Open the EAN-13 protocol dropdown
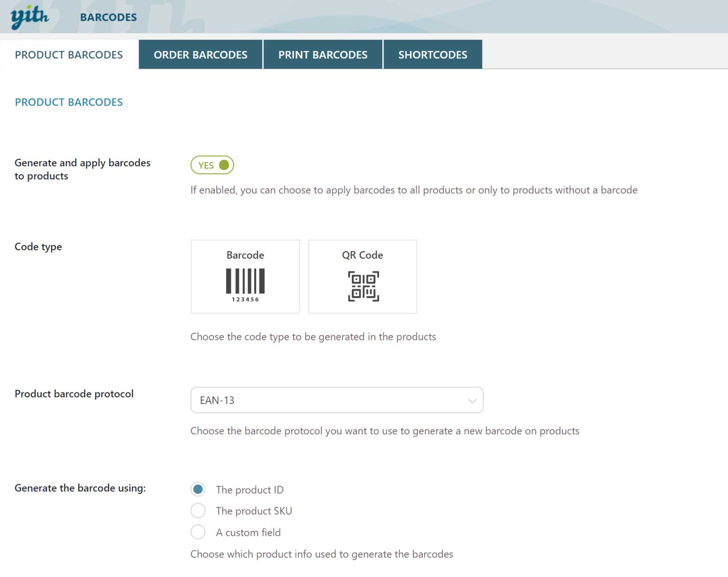Screen dimensions: 728x577 click(x=337, y=400)
